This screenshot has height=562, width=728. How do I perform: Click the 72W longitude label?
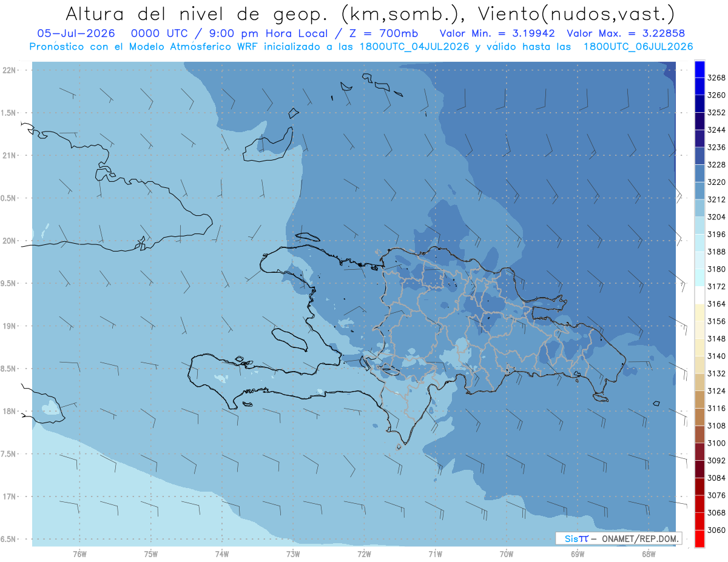(x=364, y=554)
